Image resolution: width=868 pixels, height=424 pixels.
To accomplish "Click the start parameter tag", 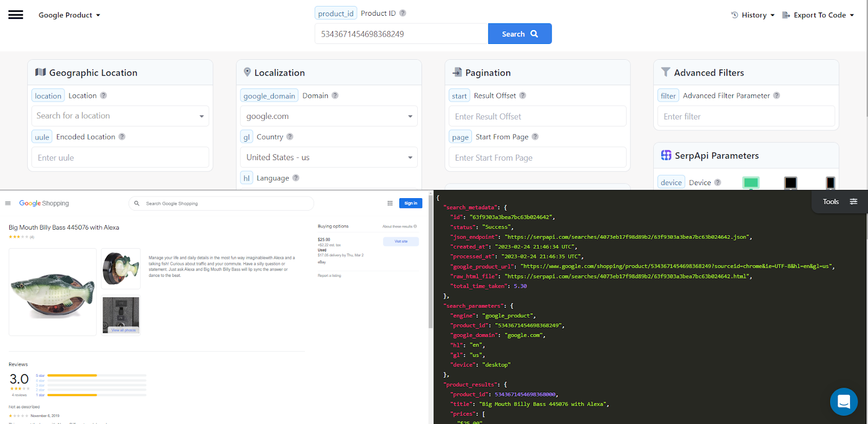I will click(459, 96).
